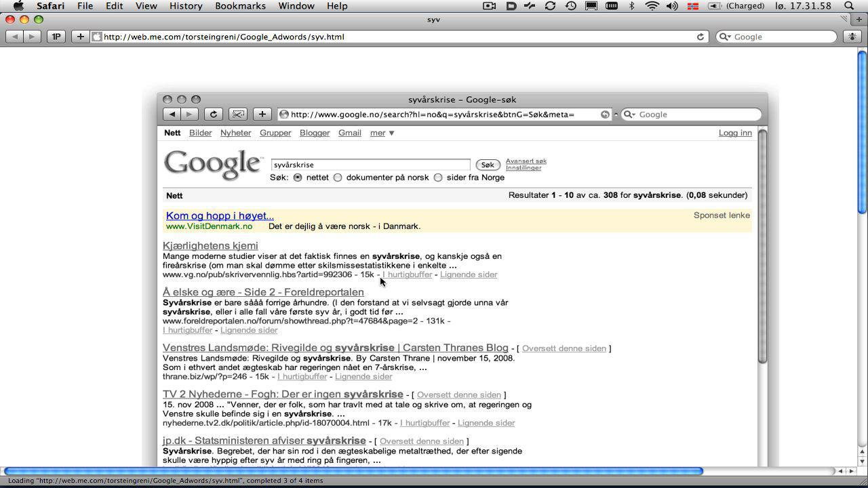Viewport: 868px width, 488px height.
Task: Open the Edit menu
Action: (114, 6)
